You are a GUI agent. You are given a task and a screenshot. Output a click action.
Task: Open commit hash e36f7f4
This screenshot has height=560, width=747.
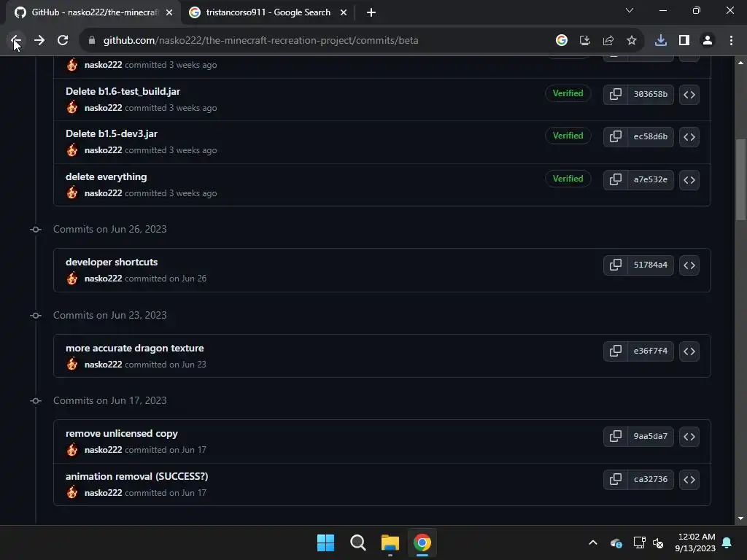click(650, 351)
